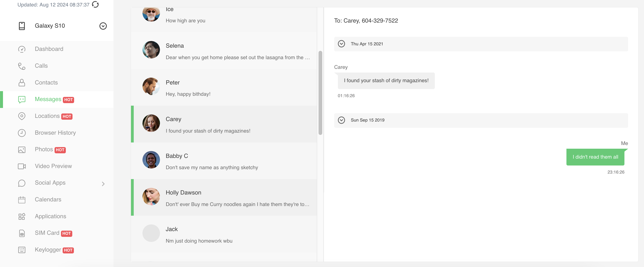Screen dimensions: 644x267
Task: Open Calendars section
Action: coord(48,200)
